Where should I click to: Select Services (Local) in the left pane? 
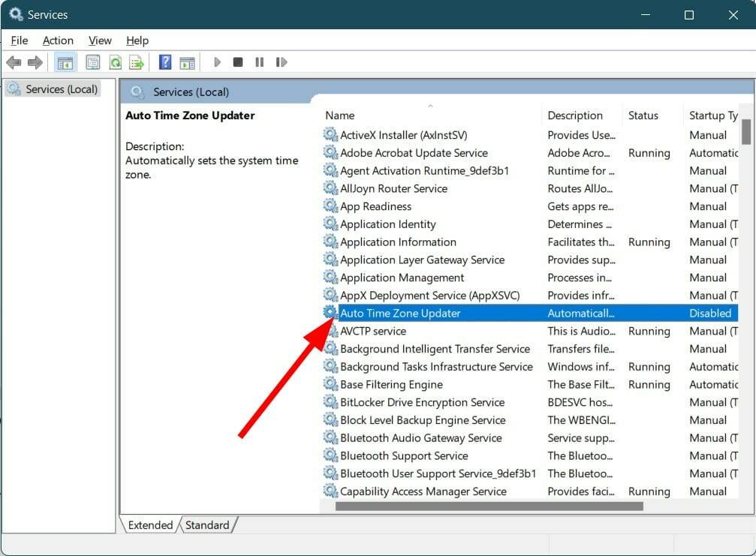pyautogui.click(x=59, y=89)
